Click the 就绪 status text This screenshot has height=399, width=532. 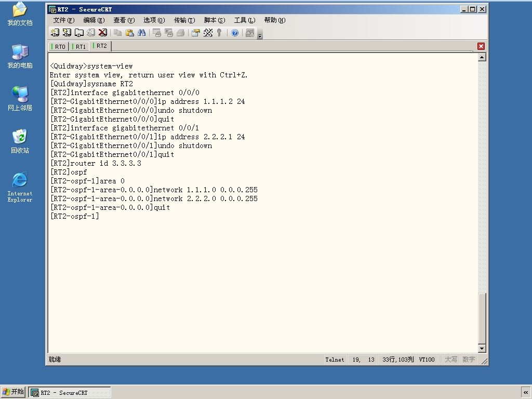tap(55, 360)
